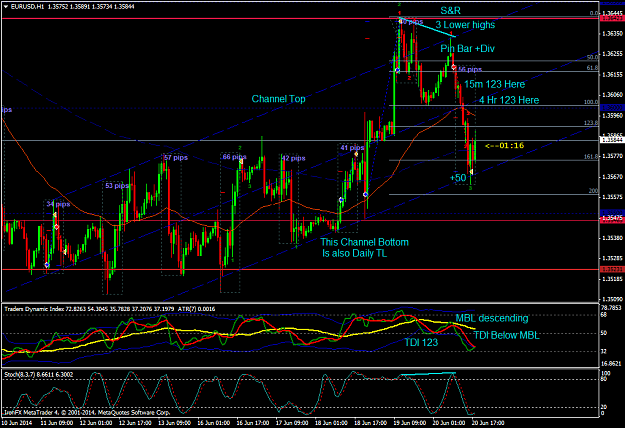Viewport: 625px width, 428px height.
Task: Click the 61.8 Fibonacci level label
Action: coord(592,68)
